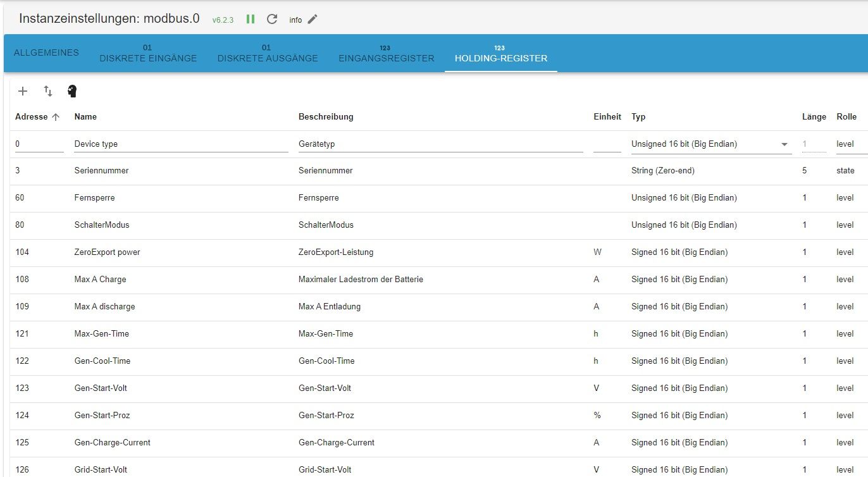This screenshot has height=477, width=868.
Task: Add a new register with plus icon
Action: [x=23, y=91]
